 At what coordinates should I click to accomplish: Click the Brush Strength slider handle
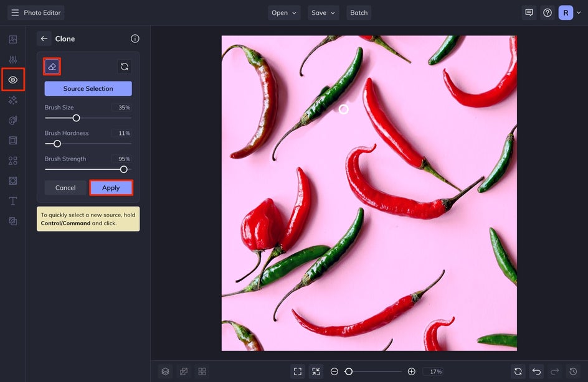click(x=124, y=170)
